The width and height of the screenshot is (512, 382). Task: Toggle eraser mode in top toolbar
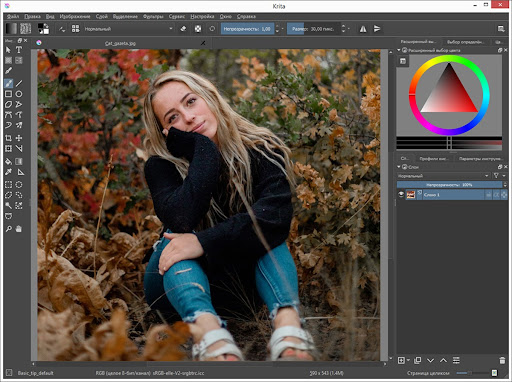pyautogui.click(x=183, y=29)
